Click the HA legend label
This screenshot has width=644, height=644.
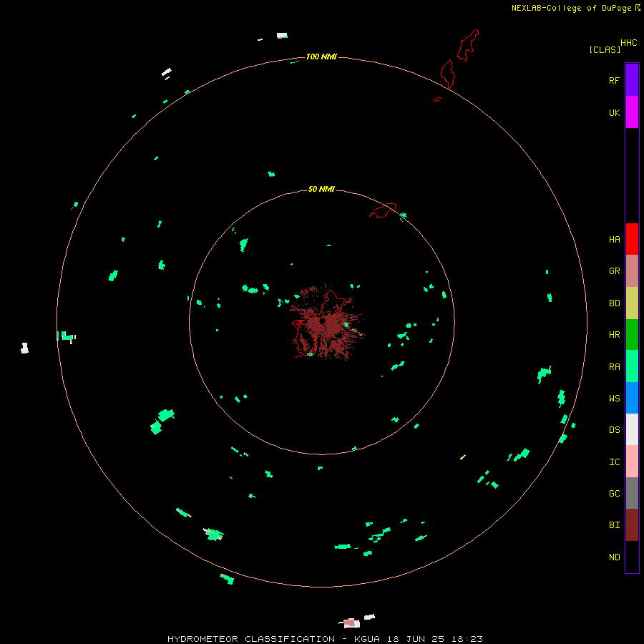point(614,240)
